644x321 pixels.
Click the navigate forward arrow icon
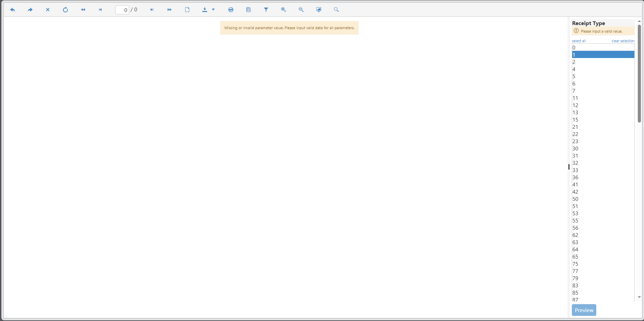(30, 10)
